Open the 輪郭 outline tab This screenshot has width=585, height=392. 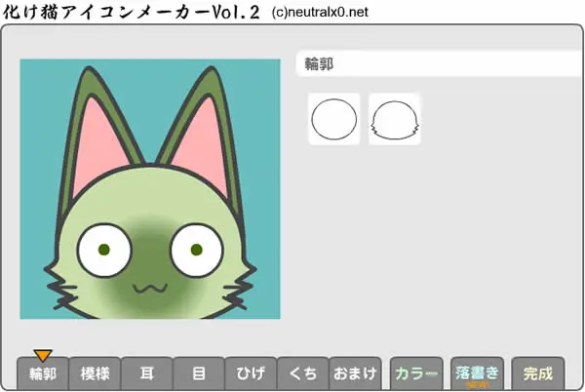[x=43, y=373]
